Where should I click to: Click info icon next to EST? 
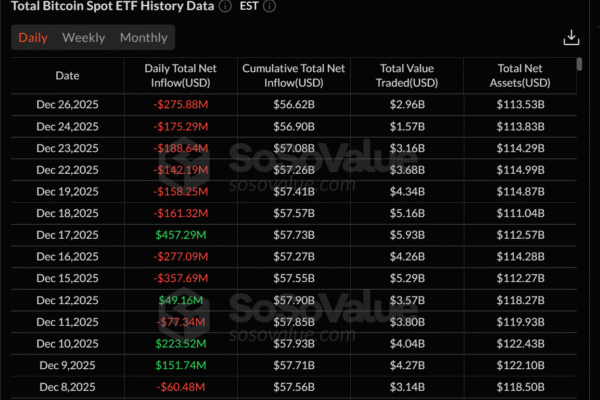click(x=271, y=6)
